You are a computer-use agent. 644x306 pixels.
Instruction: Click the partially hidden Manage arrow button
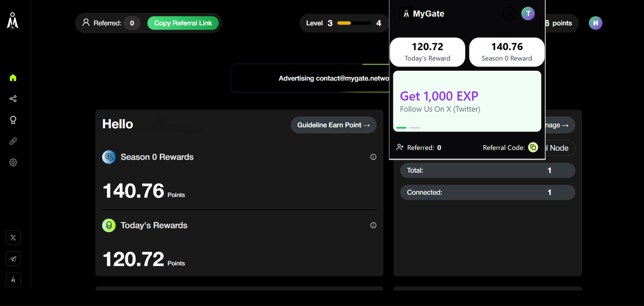(x=561, y=125)
